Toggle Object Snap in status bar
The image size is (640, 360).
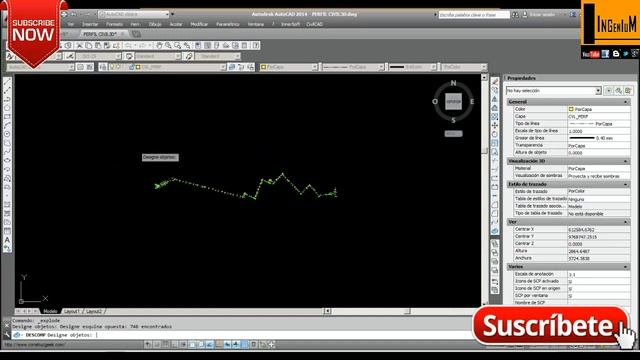click(x=192, y=345)
